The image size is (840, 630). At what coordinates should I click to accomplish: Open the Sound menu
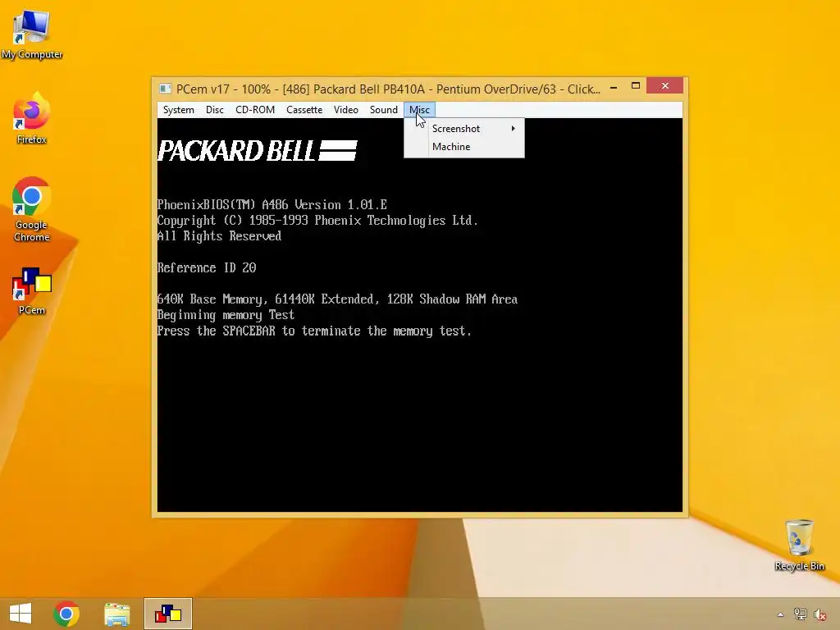(x=384, y=110)
